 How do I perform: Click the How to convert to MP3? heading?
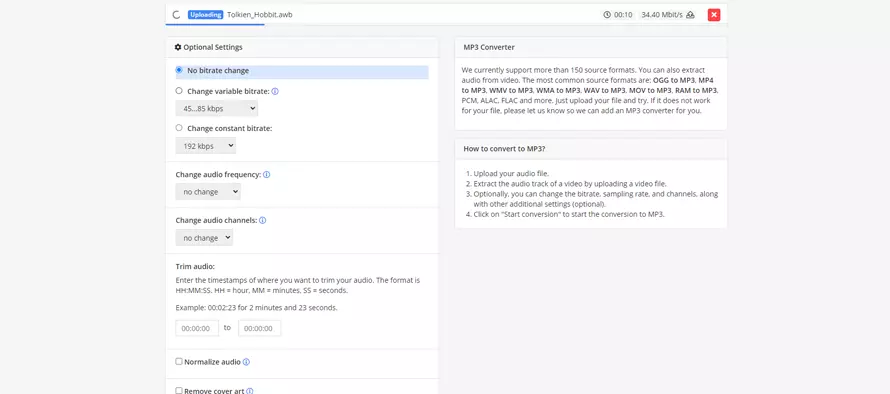tap(505, 149)
